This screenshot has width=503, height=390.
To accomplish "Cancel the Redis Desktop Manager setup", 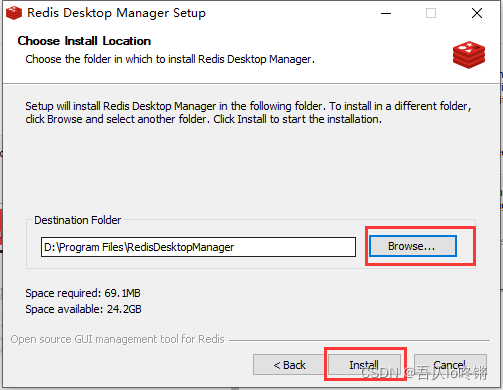I will 450,364.
